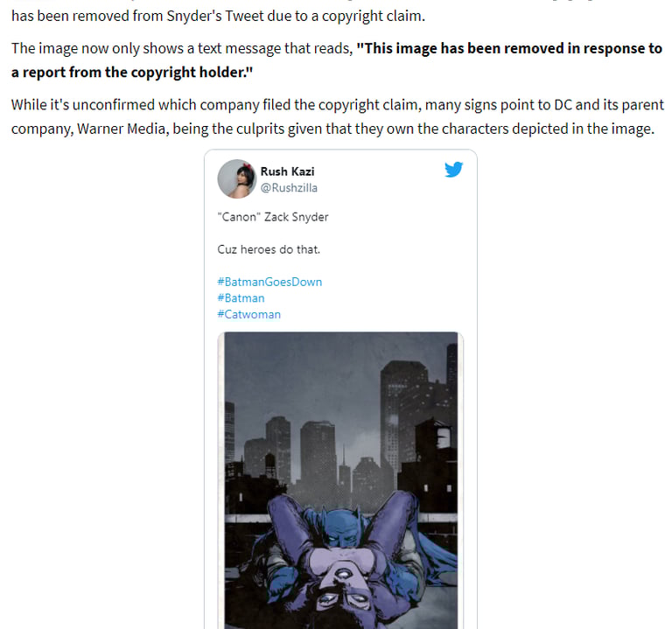Screen dimensions: 672x629
Task: Click the bold copyright removal quote
Action: click(337, 60)
